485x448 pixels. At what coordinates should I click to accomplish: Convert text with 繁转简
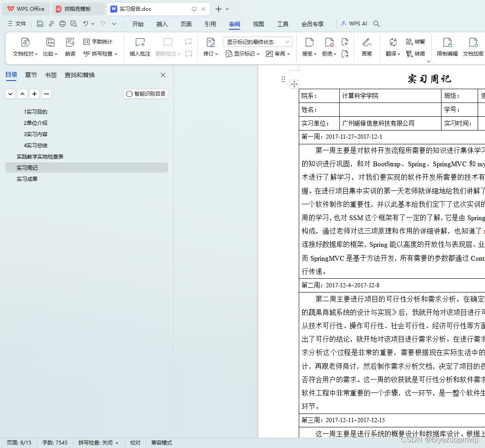coord(415,54)
